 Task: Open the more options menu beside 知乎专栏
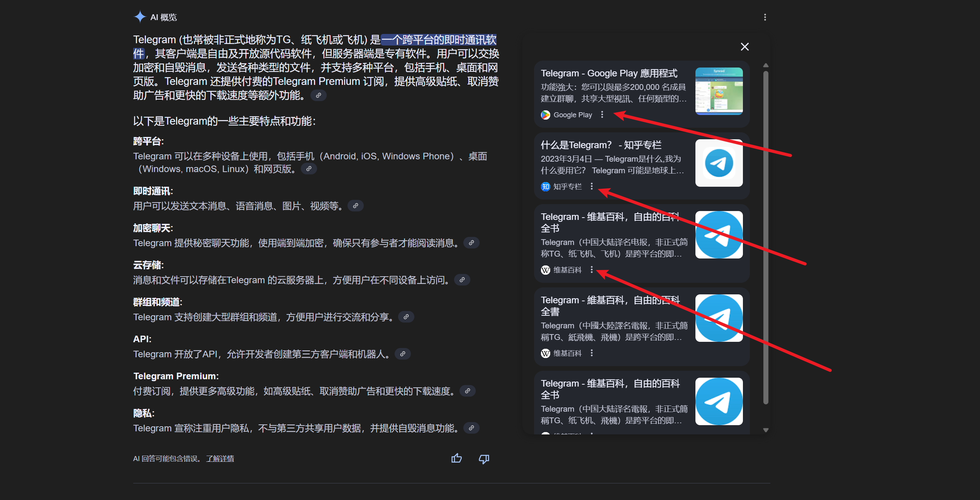click(592, 186)
